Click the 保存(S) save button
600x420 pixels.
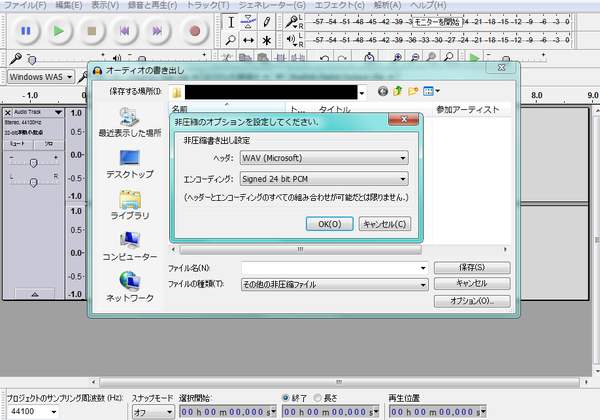point(472,267)
